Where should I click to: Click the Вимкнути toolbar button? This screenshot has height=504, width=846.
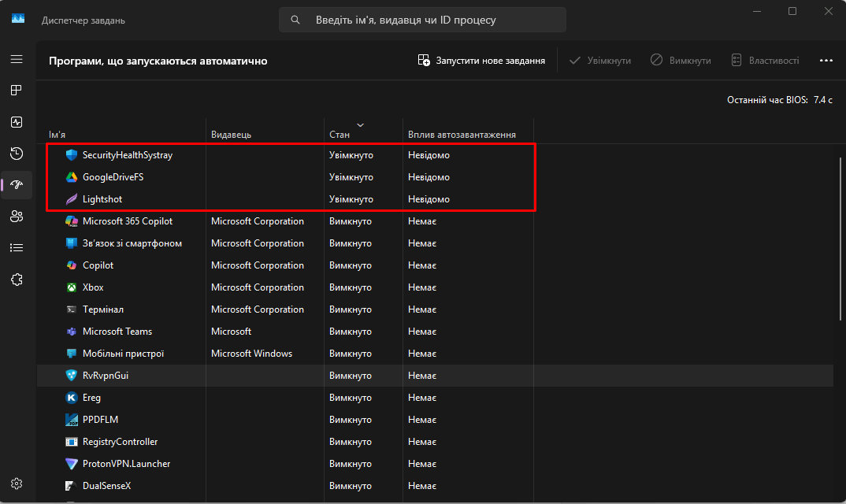pyautogui.click(x=681, y=61)
